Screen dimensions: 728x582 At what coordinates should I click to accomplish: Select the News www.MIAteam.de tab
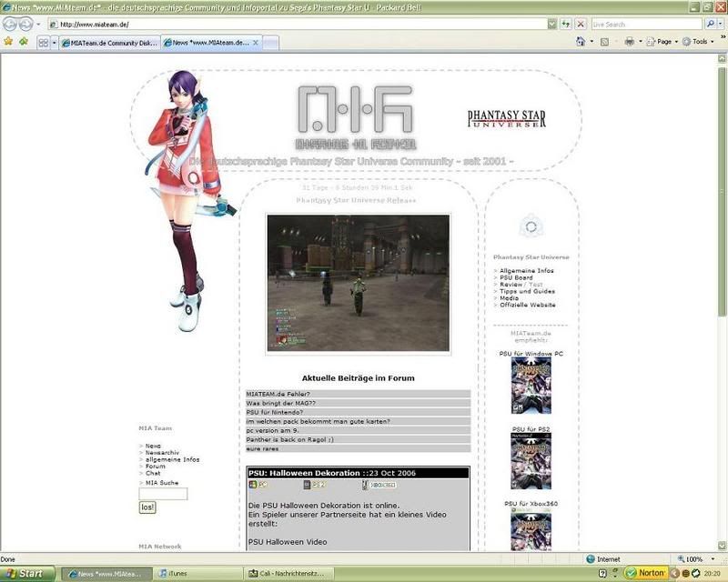click(206, 42)
